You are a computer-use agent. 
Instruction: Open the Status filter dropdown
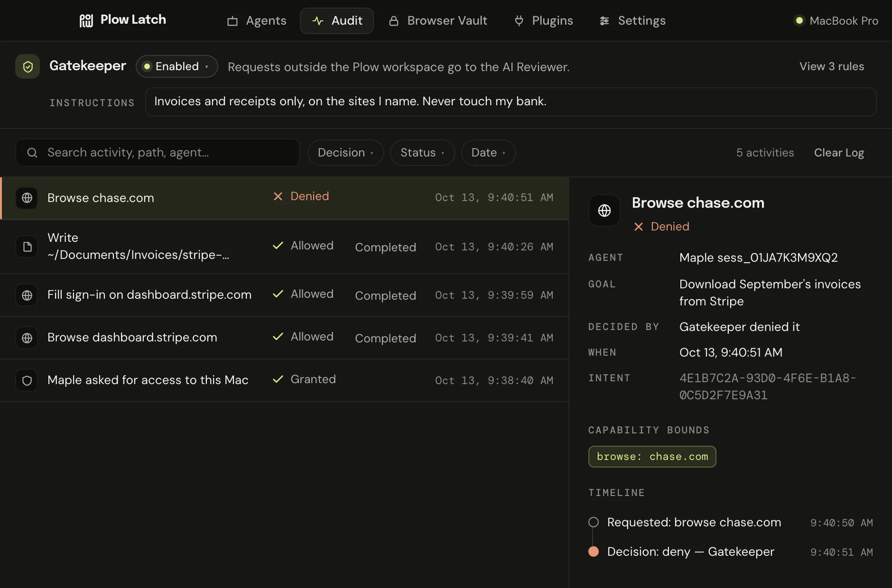(422, 153)
